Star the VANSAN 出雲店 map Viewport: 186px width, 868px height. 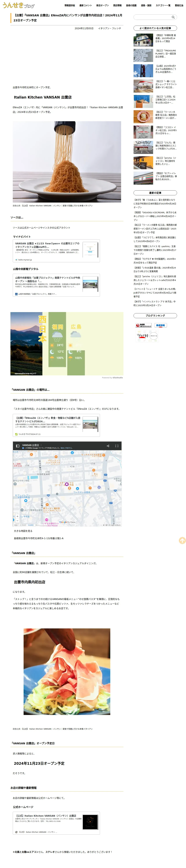click(x=41, y=445)
